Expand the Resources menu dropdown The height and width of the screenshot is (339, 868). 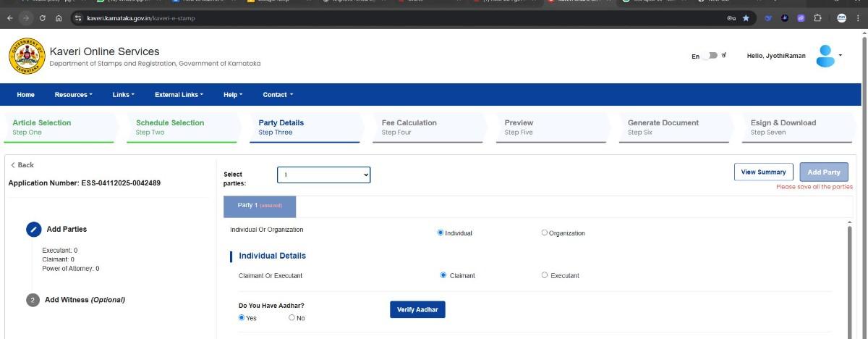[x=73, y=95]
